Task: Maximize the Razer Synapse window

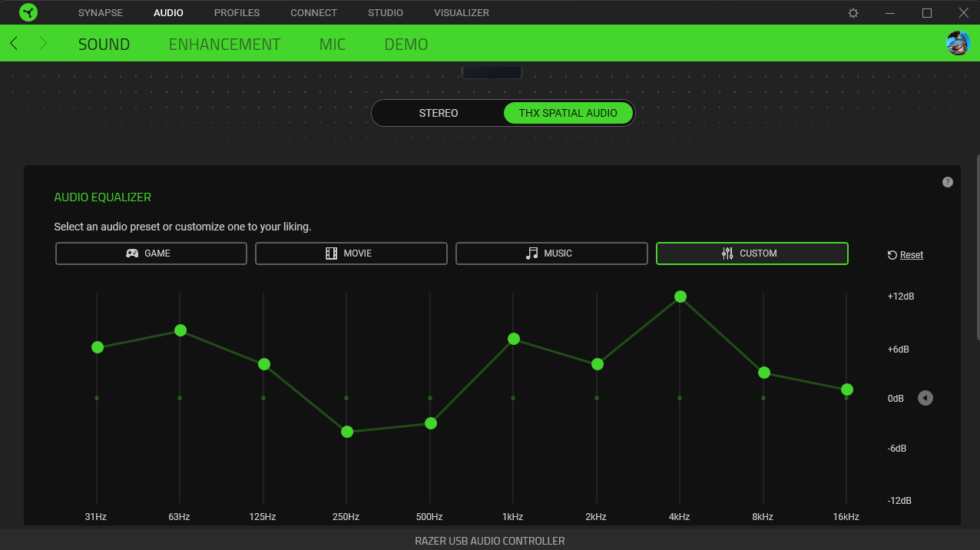Action: click(x=927, y=13)
